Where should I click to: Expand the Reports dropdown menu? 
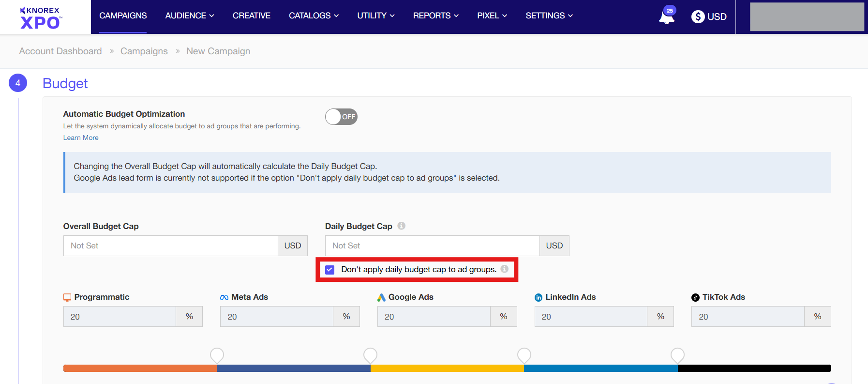(x=435, y=15)
